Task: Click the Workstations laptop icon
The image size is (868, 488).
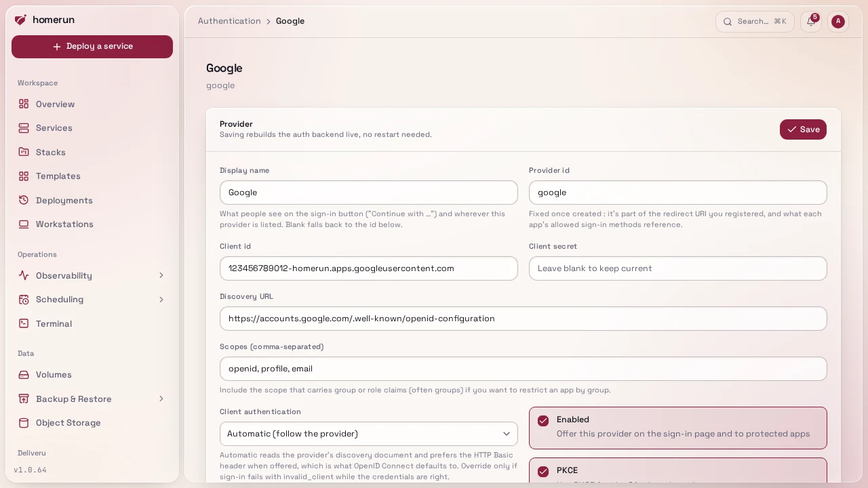Action: tap(24, 224)
